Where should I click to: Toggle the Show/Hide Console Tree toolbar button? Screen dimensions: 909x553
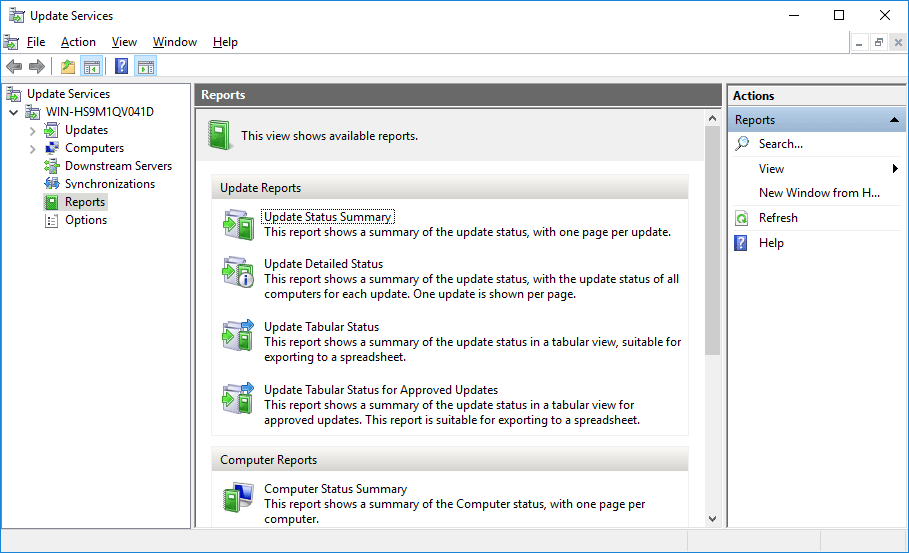[91, 67]
